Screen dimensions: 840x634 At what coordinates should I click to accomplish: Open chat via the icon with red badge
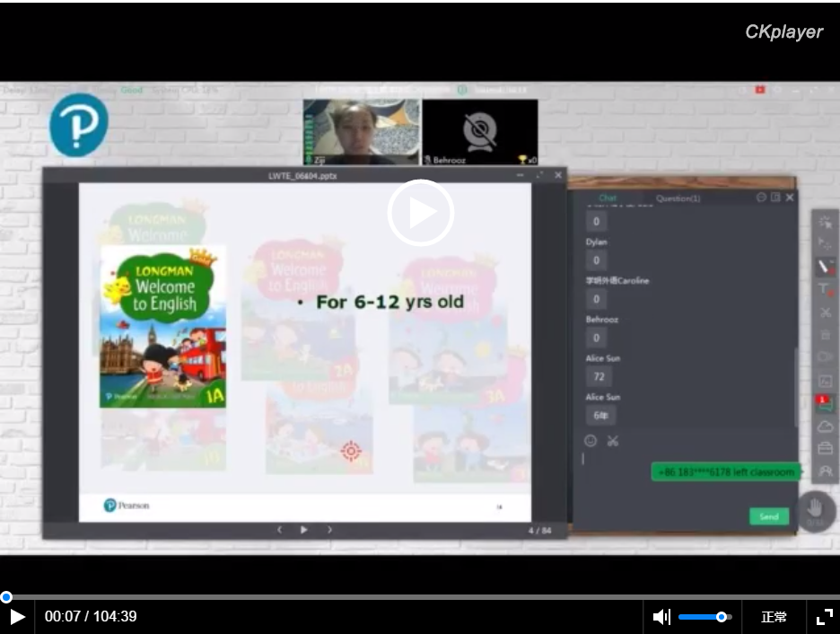[825, 403]
